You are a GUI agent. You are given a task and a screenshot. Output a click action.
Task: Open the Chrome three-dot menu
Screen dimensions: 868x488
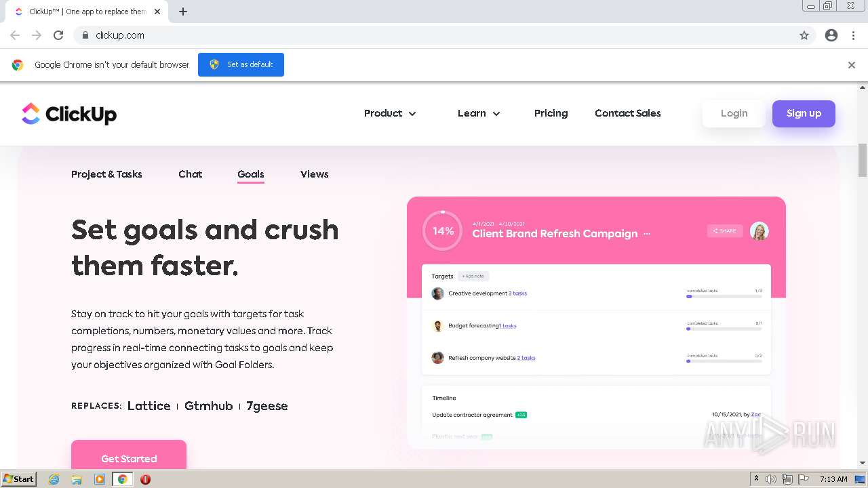tap(853, 35)
